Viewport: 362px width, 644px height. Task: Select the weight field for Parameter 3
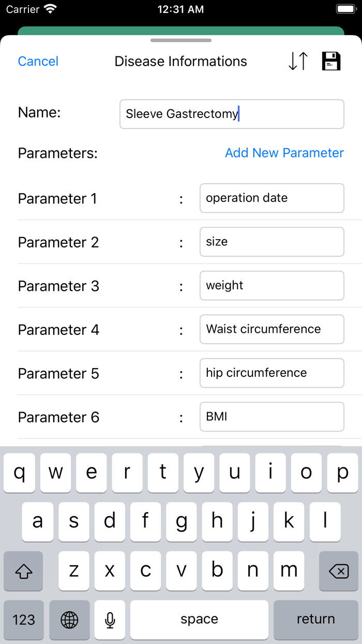pyautogui.click(x=271, y=285)
